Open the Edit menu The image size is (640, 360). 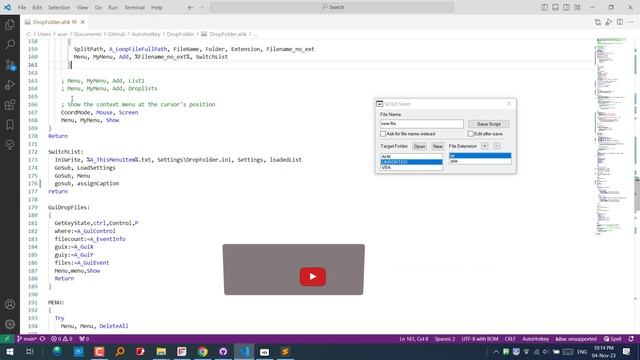click(37, 7)
